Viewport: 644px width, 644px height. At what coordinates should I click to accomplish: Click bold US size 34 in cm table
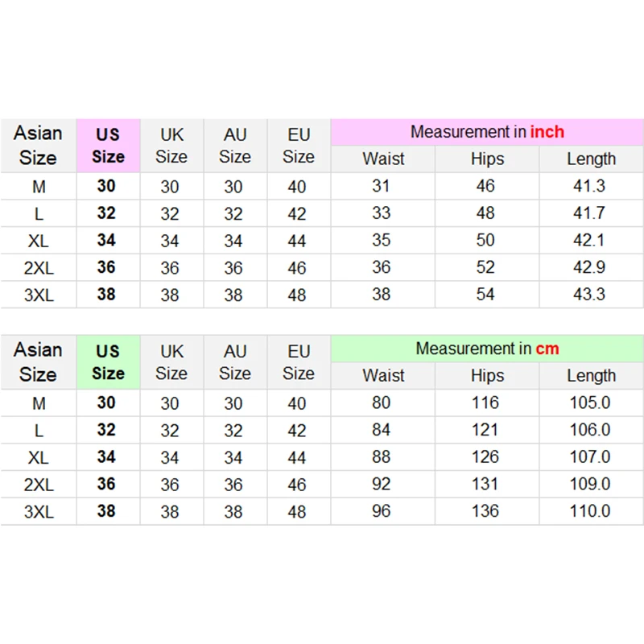point(106,456)
